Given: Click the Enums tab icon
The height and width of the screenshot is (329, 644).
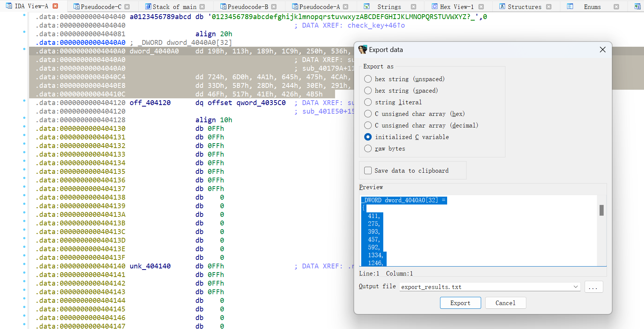Looking at the screenshot, I should coord(570,7).
